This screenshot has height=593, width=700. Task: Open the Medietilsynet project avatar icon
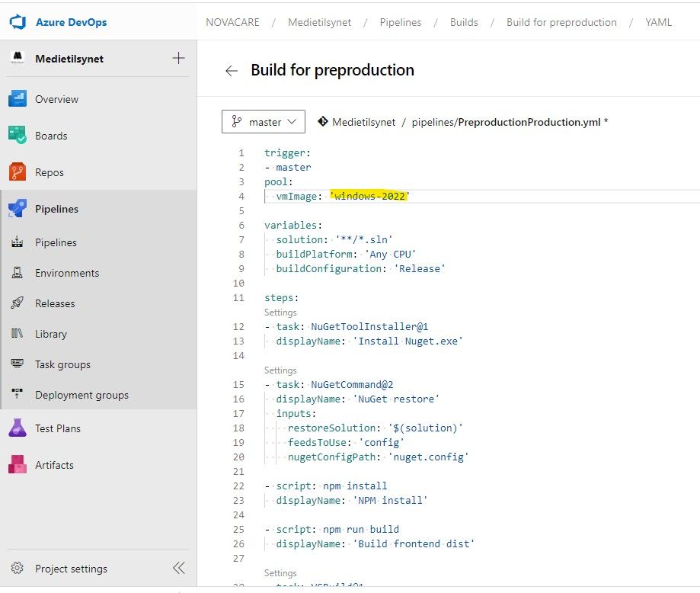[18, 58]
